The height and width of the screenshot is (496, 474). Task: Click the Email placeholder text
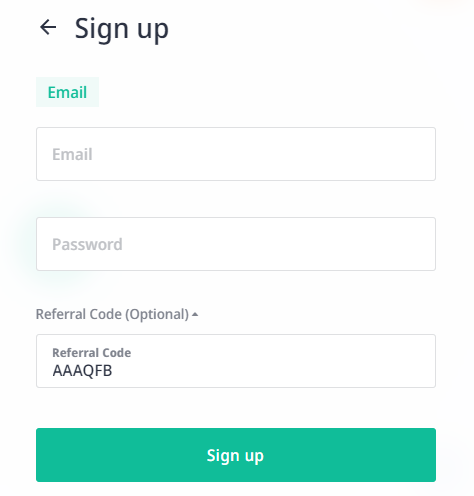pyautogui.click(x=72, y=154)
